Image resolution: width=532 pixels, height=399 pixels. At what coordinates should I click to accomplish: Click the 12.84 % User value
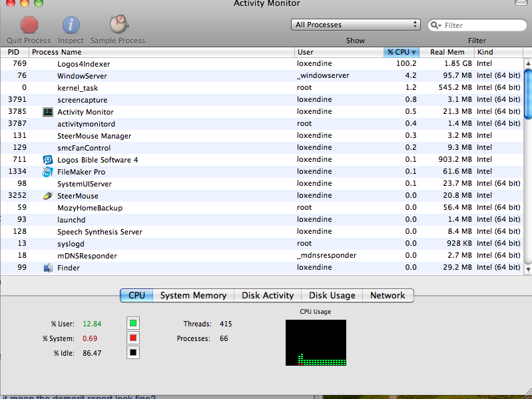[x=92, y=324]
